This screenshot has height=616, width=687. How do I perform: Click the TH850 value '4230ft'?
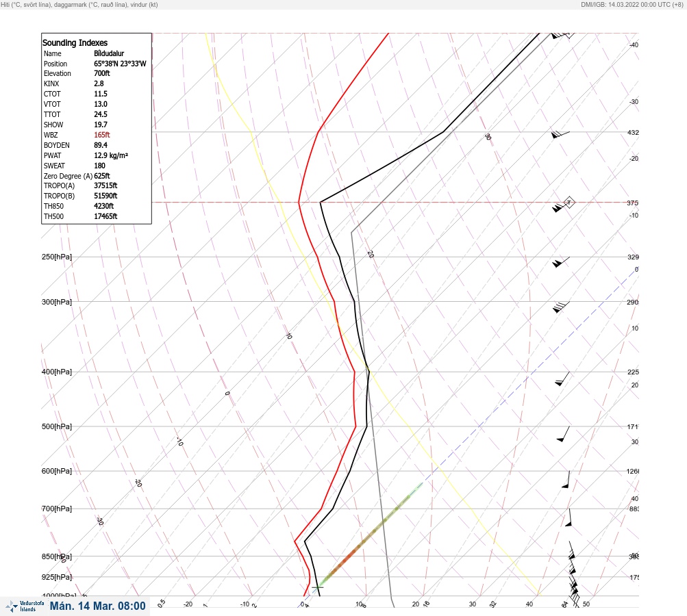(x=104, y=206)
